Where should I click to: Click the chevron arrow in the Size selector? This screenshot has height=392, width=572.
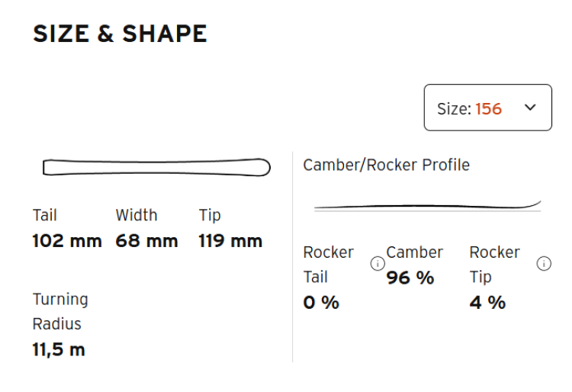point(531,108)
